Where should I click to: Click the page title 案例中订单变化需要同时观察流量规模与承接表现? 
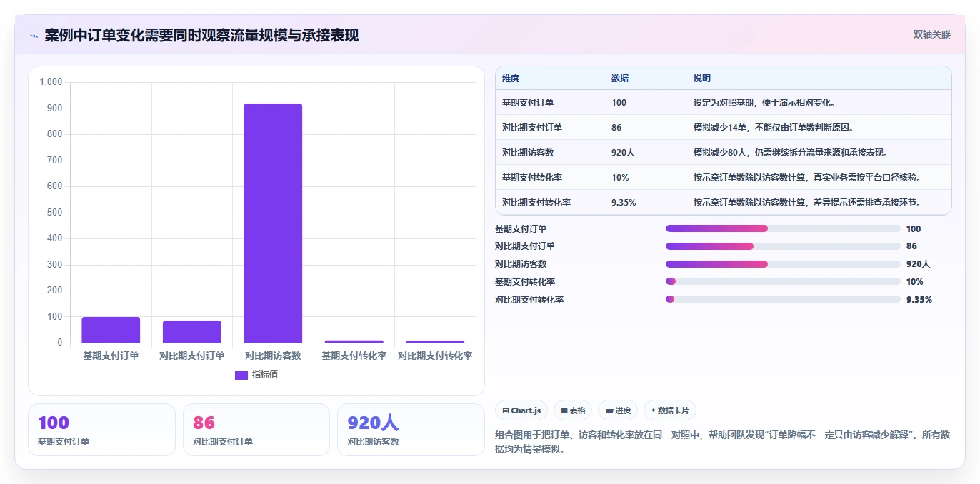pyautogui.click(x=201, y=35)
